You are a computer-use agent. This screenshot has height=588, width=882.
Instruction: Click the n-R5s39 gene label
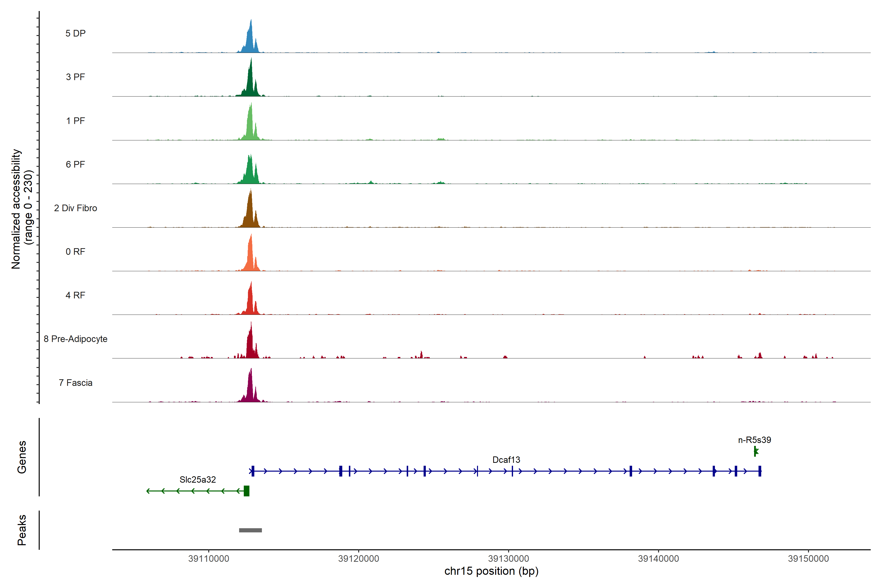click(755, 440)
